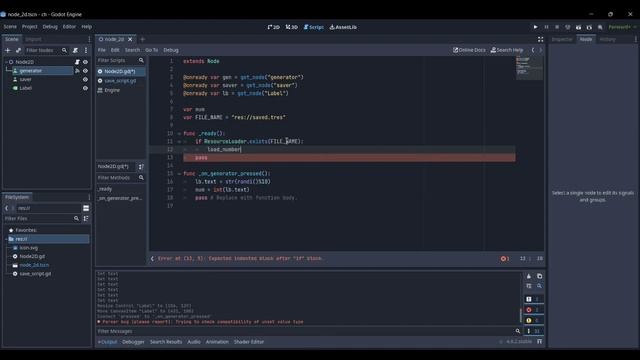Toggle the output search bar
This screenshot has height=360, width=640.
point(539,286)
